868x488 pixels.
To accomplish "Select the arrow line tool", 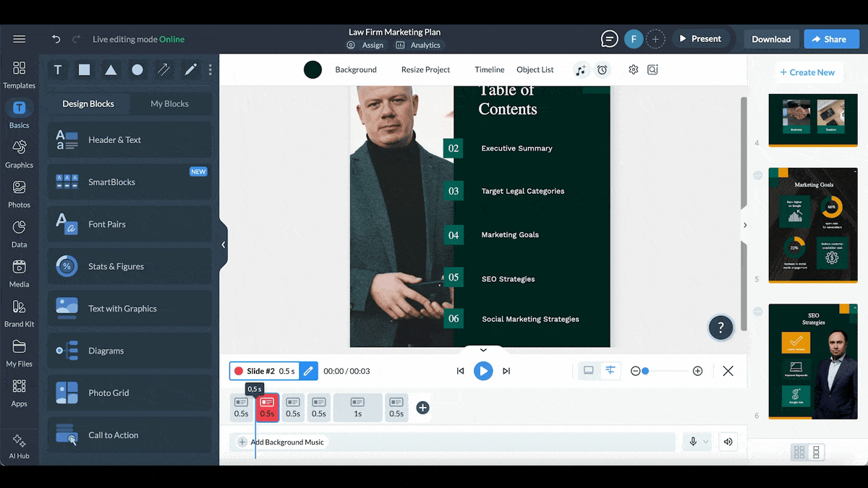I will (164, 70).
